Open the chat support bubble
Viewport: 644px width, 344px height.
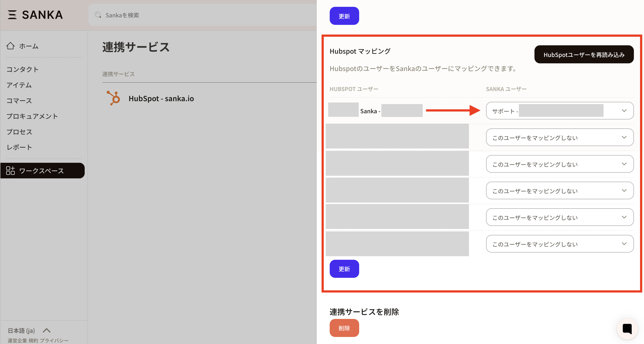coord(627,329)
